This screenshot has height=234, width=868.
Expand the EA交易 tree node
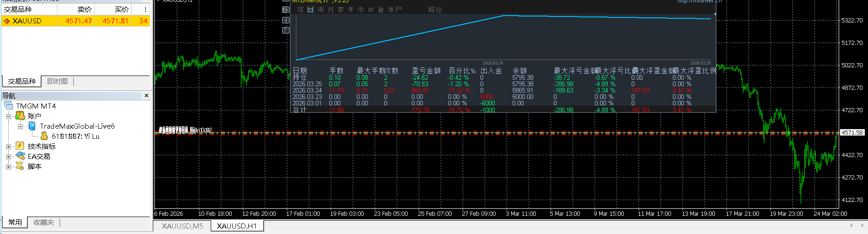point(8,157)
